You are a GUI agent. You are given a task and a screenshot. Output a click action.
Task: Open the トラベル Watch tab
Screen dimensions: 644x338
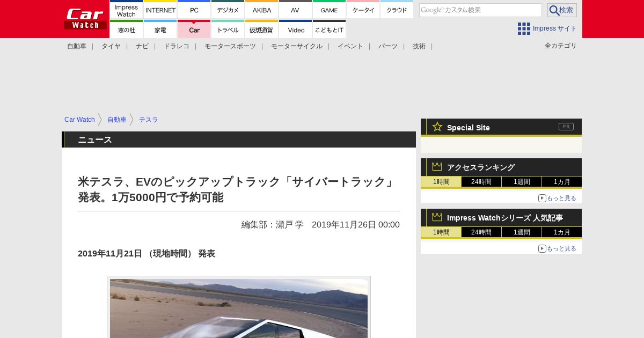(x=228, y=30)
